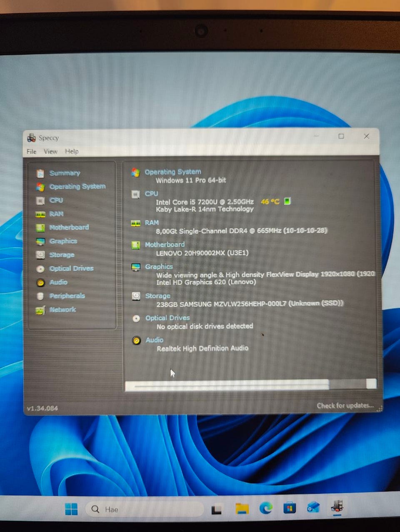This screenshot has height=532, width=400.
Task: Select the CPU sidebar icon
Action: (x=40, y=201)
